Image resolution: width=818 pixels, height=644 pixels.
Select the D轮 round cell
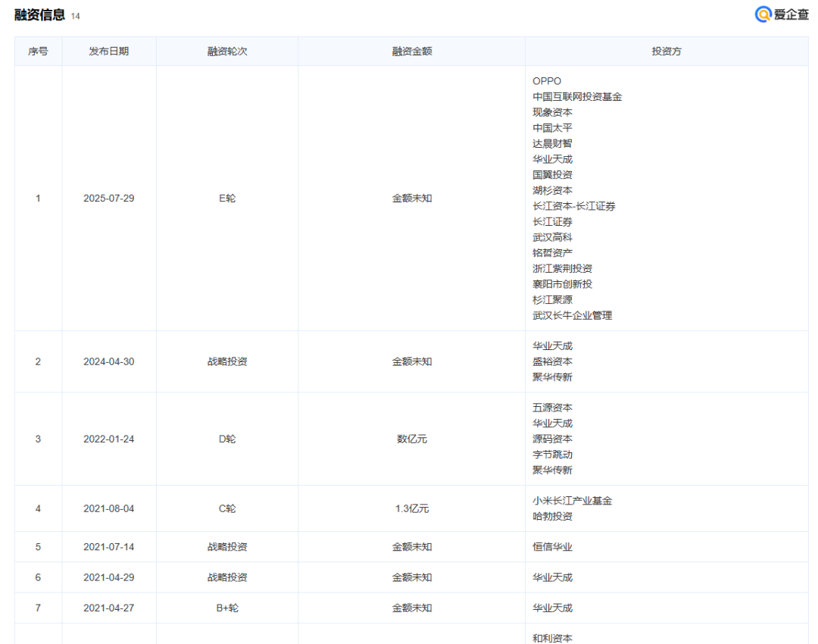point(227,439)
